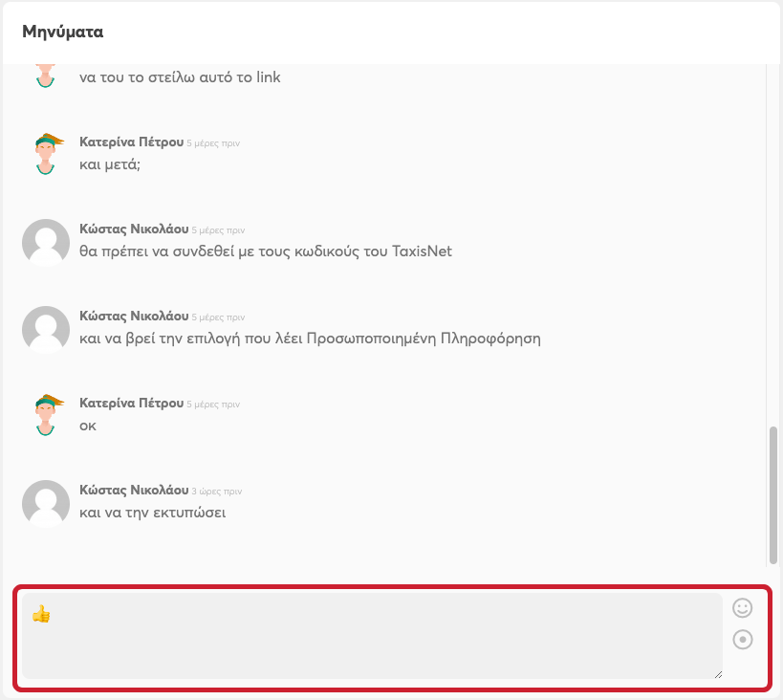Click the sender name above "και να την εκτυπώσει"

point(134,490)
